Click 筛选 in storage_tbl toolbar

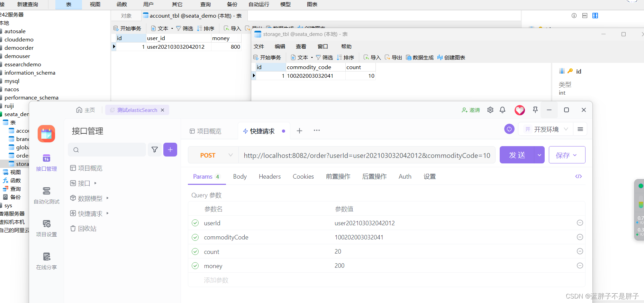(x=324, y=57)
